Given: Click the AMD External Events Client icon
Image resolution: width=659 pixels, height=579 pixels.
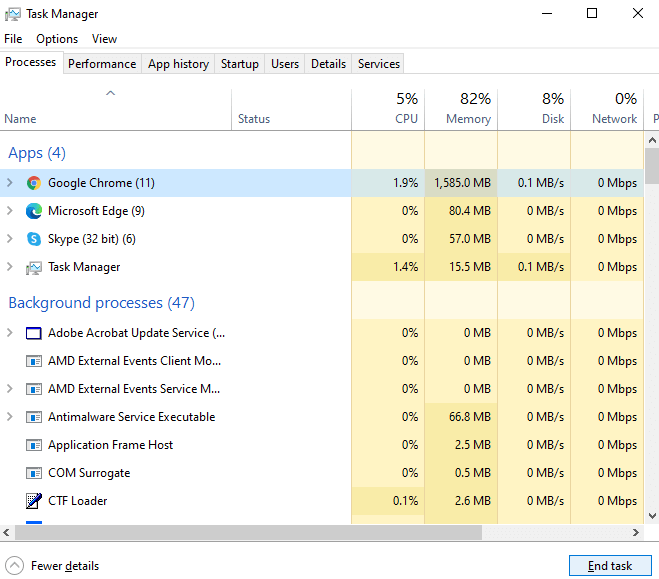Looking at the screenshot, I should (x=34, y=361).
